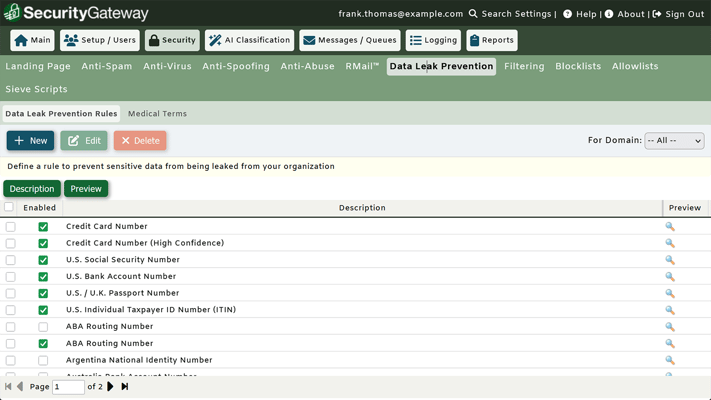Select the U.S. Bank Account Number row
This screenshot has width=711, height=400.
(x=10, y=277)
